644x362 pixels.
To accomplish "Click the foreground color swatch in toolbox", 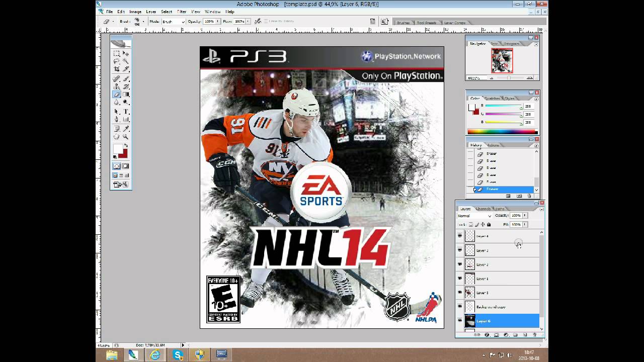I will 118,149.
